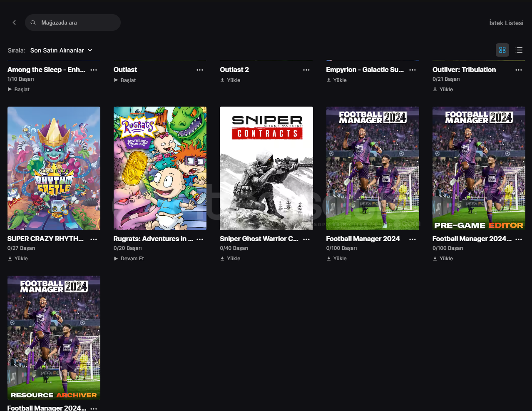
Task: Install SUPER CRAZY RHYTHM CASTLE with Yükle
Action: (x=17, y=258)
